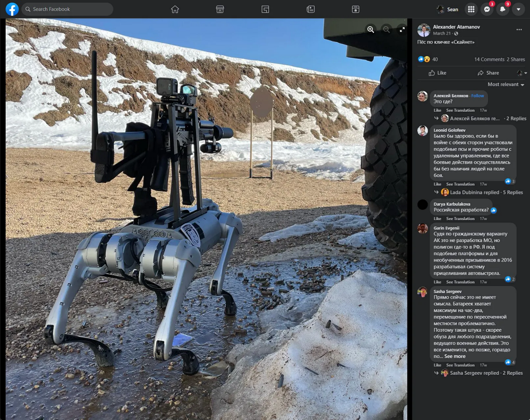Follow Алексей Беляков
The image size is (530, 420).
click(x=478, y=95)
